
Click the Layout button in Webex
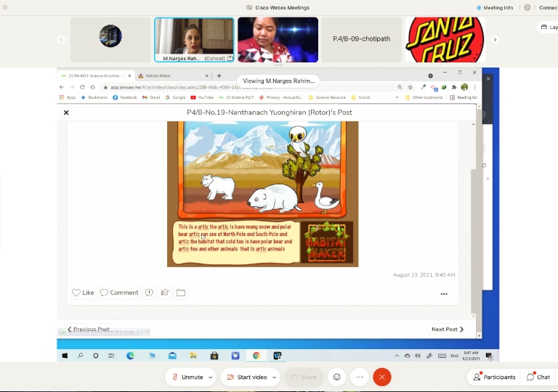tap(549, 27)
